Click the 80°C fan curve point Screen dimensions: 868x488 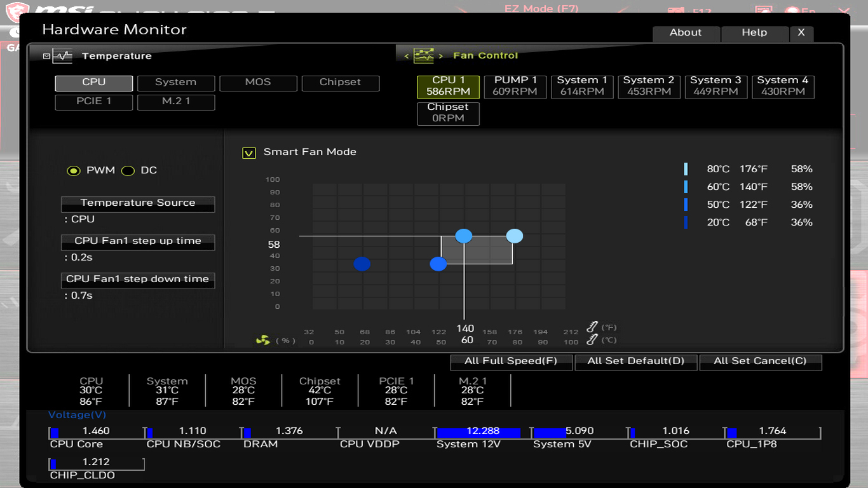pyautogui.click(x=515, y=236)
